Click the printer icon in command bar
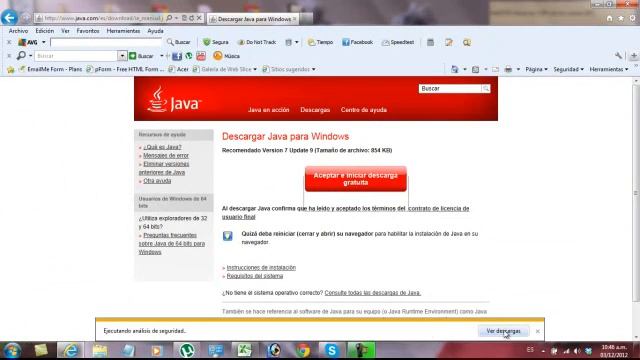The width and height of the screenshot is (640, 360). 508,69
